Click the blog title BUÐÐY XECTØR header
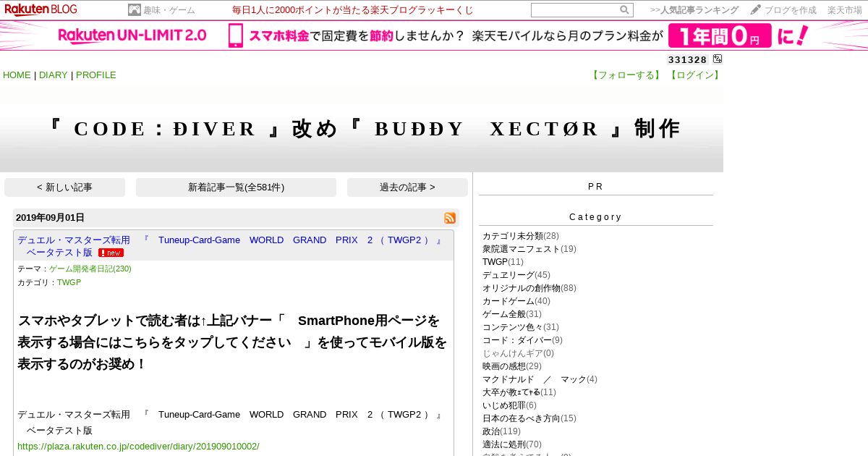The height and width of the screenshot is (456, 868). (x=364, y=129)
